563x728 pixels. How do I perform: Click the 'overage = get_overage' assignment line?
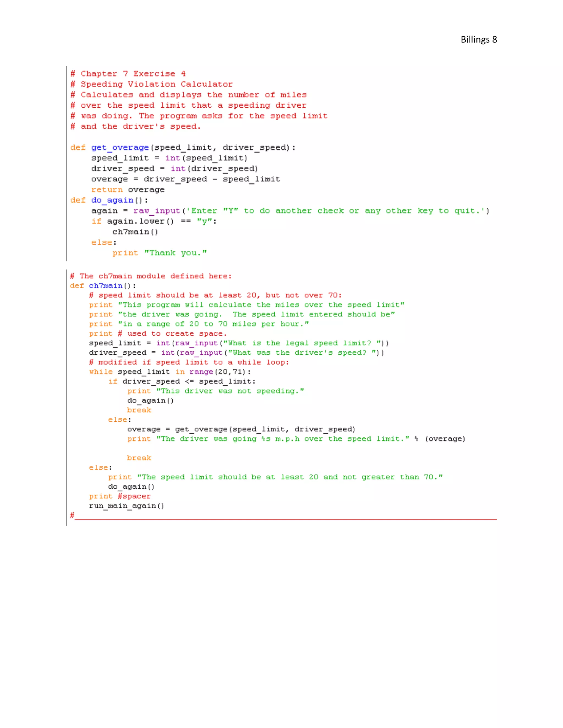click(x=241, y=429)
